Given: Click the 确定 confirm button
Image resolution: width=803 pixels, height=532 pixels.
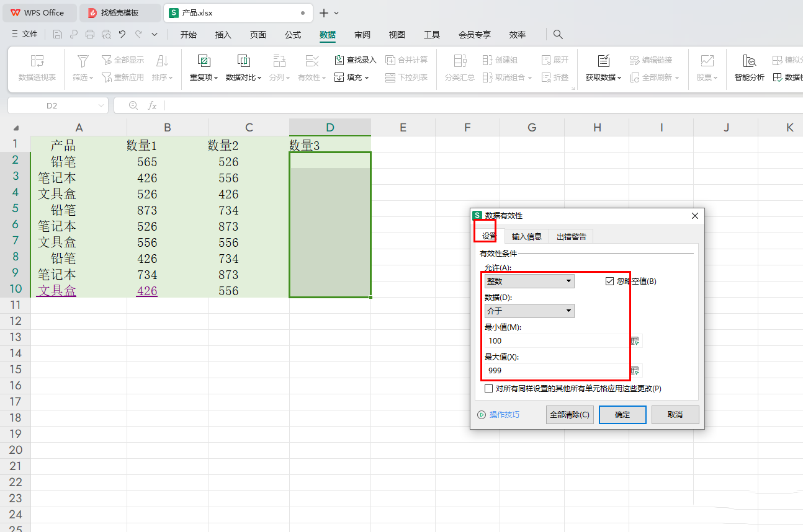Looking at the screenshot, I should tap(622, 415).
